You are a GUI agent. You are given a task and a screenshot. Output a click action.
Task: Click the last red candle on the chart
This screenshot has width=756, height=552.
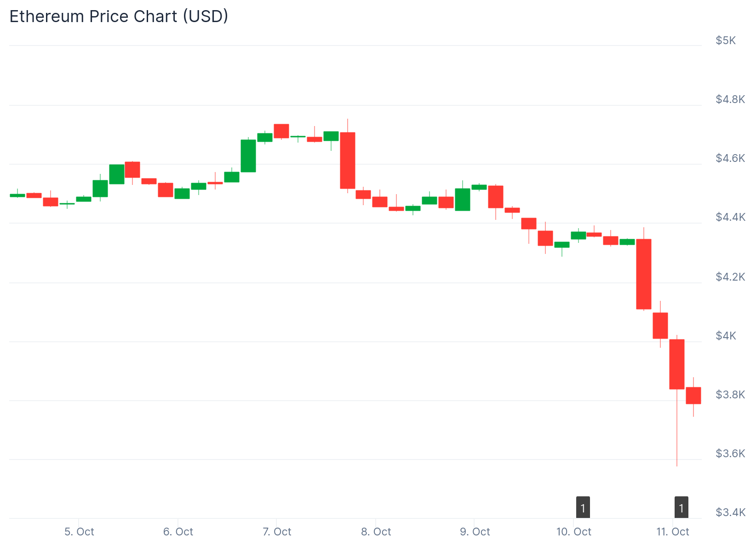point(693,396)
